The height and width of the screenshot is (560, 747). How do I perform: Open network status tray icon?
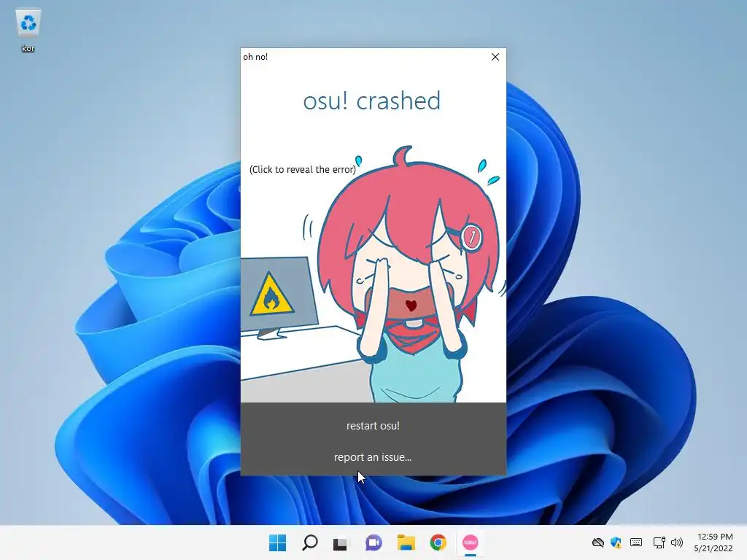[659, 542]
